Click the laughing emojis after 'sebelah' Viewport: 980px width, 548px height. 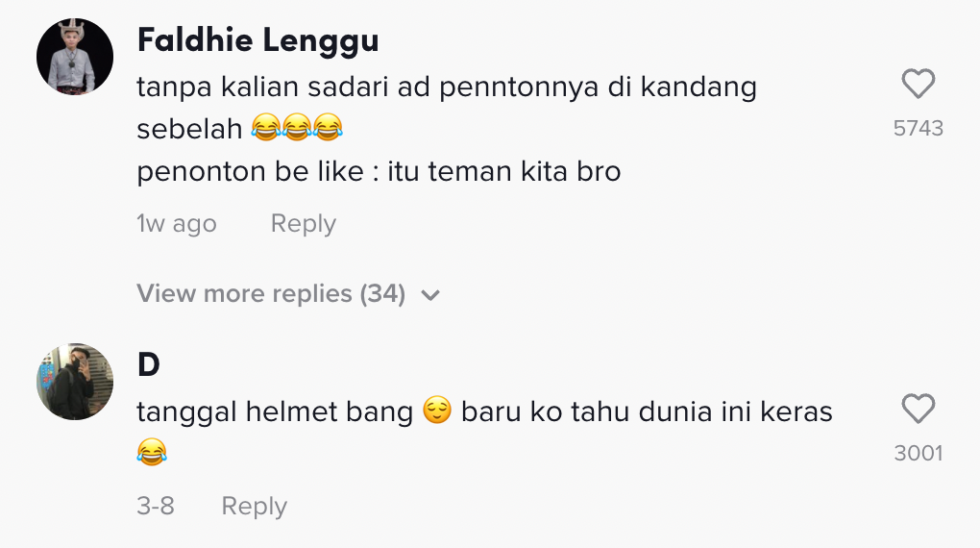coord(296,129)
